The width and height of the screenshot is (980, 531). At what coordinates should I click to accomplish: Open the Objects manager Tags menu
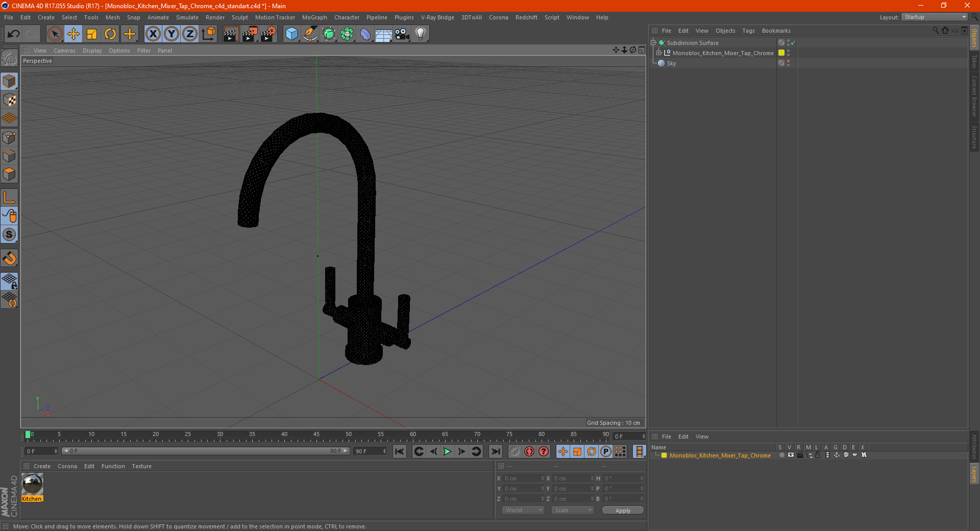748,31
